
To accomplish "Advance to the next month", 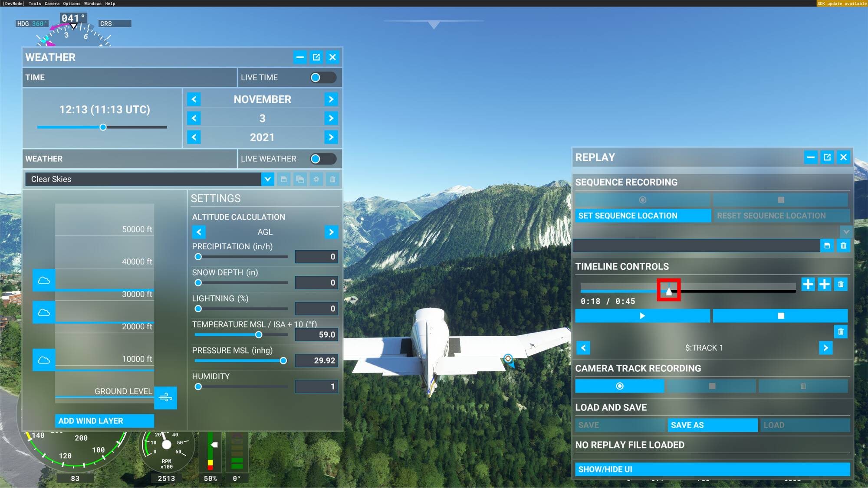I will click(331, 99).
